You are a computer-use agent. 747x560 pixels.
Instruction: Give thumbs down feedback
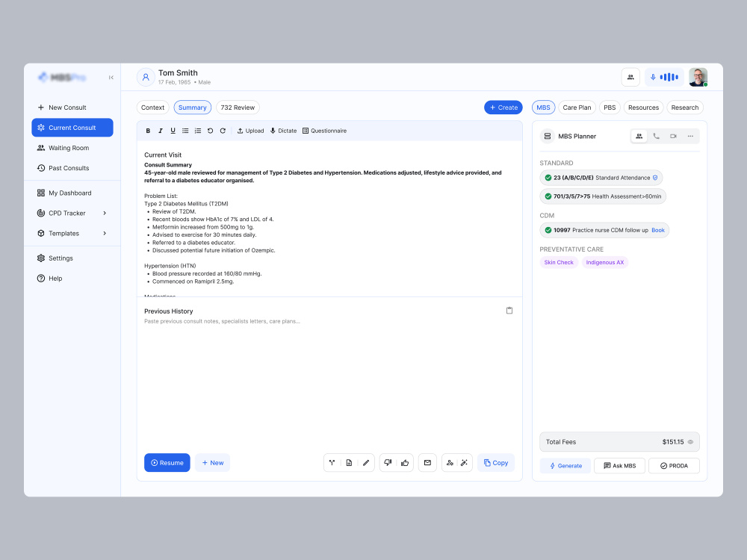tap(388, 463)
